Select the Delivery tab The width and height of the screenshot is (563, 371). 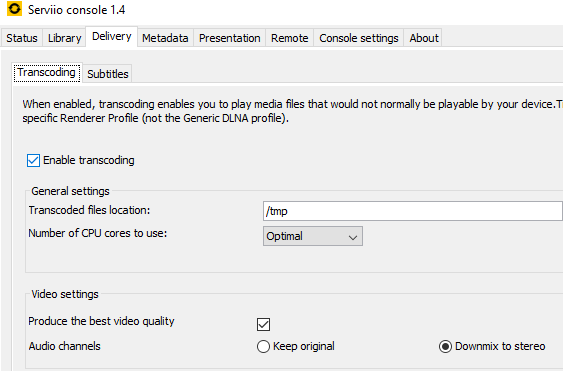[x=112, y=36]
